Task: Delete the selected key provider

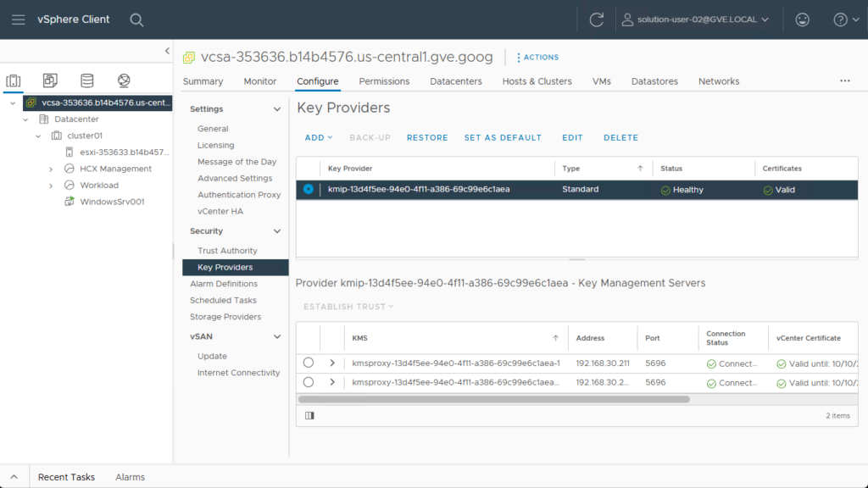Action: pyautogui.click(x=620, y=138)
